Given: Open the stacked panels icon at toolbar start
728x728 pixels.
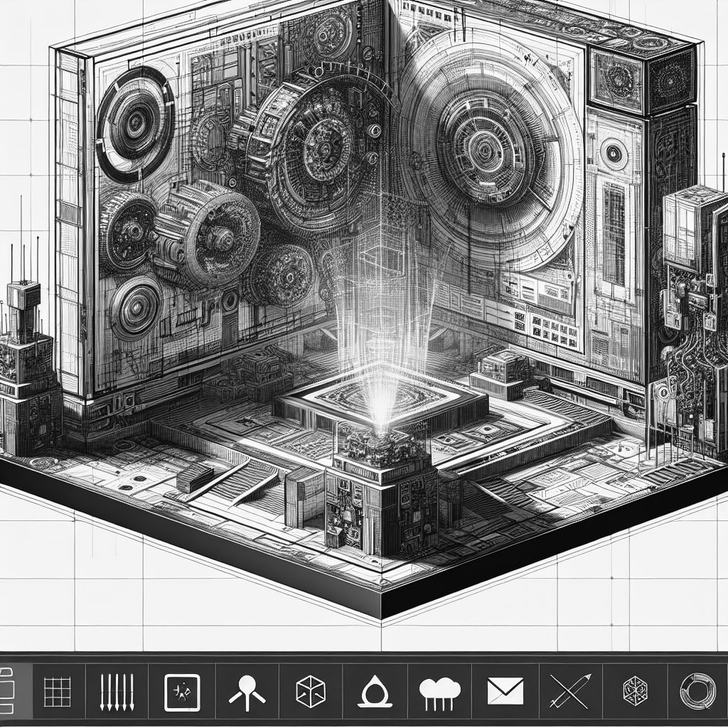Looking at the screenshot, I should 6,691.
